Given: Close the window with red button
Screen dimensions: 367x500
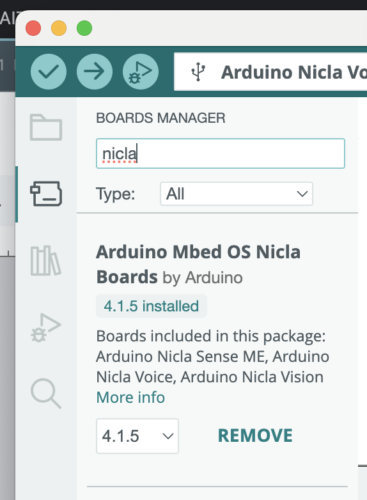Looking at the screenshot, I should point(33,28).
